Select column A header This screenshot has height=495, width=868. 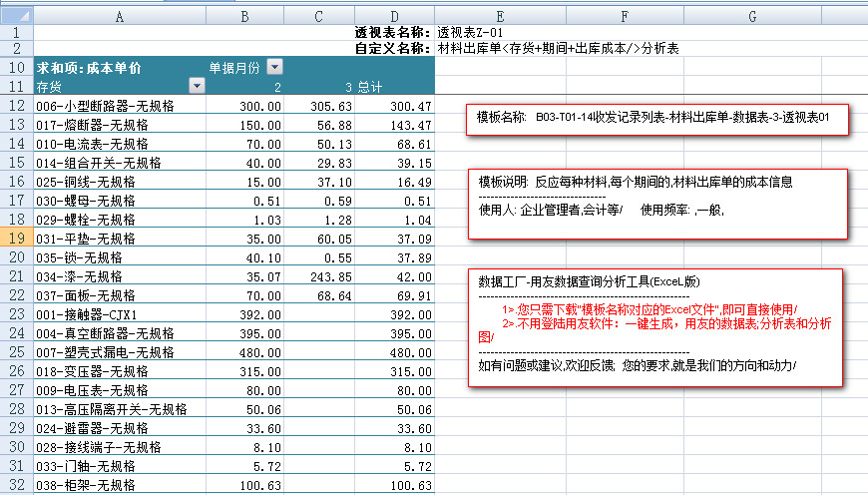(120, 17)
